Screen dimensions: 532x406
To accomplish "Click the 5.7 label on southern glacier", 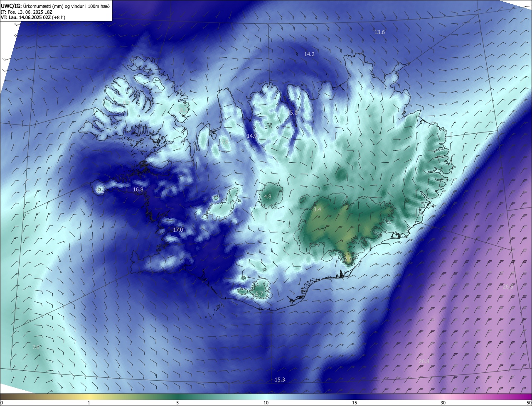I will coord(259,294).
